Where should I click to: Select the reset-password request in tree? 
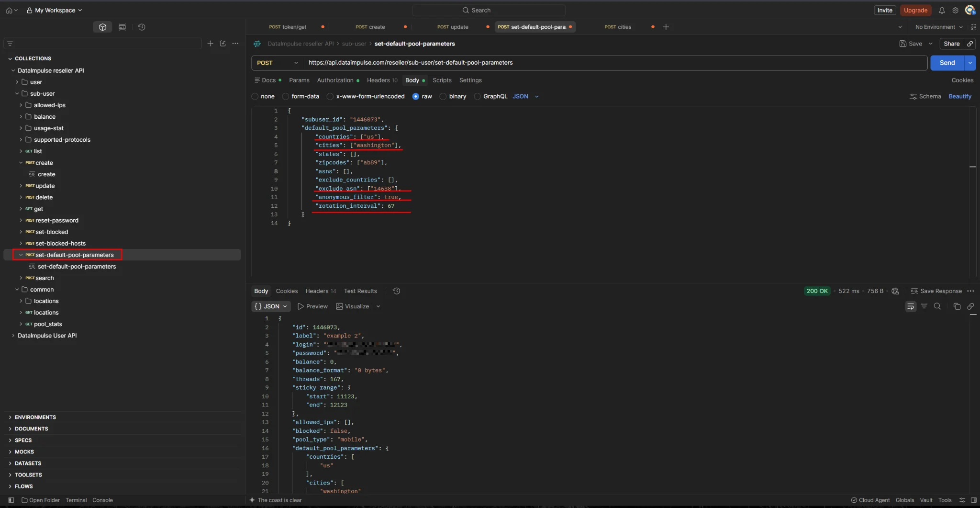click(56, 220)
